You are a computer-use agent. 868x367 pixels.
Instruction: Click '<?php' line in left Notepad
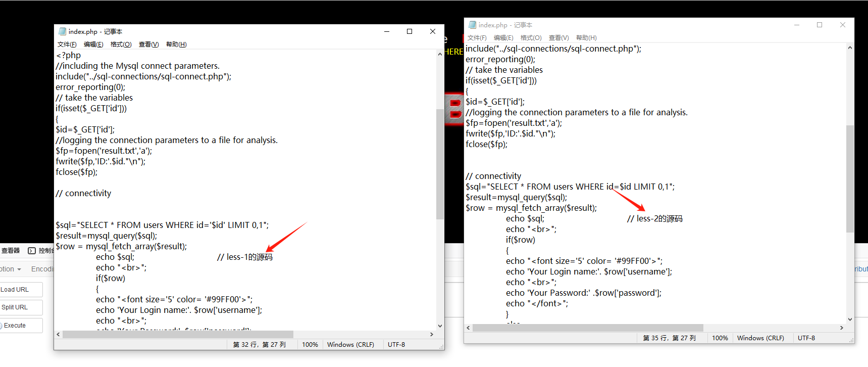coord(68,56)
